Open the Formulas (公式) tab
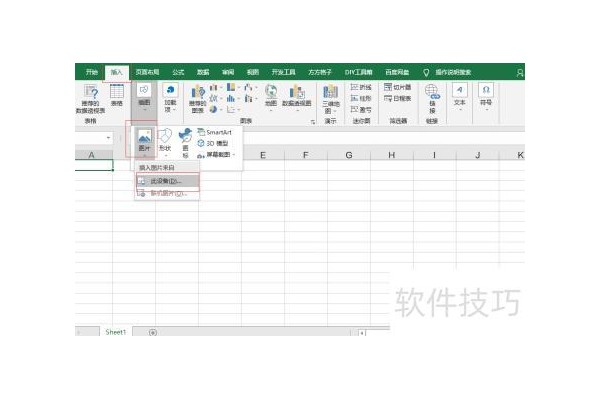600x400 pixels. [178, 72]
